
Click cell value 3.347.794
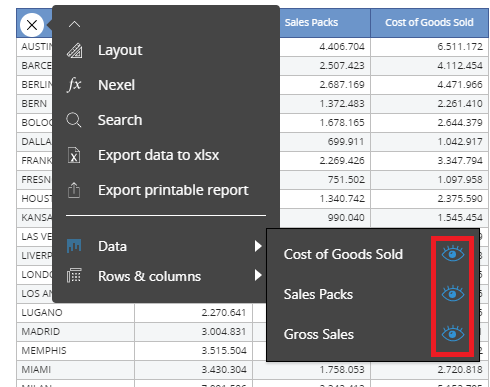coord(460,161)
